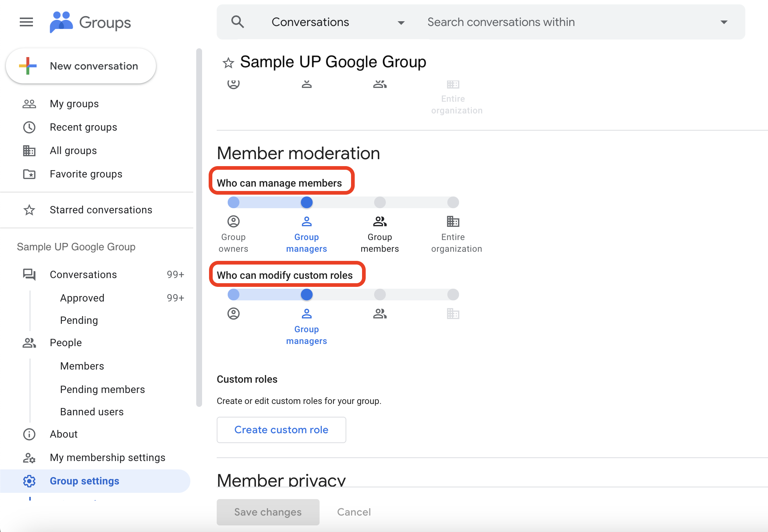Set modify custom roles slider to organization
Image resolution: width=768 pixels, height=532 pixels.
click(x=453, y=295)
